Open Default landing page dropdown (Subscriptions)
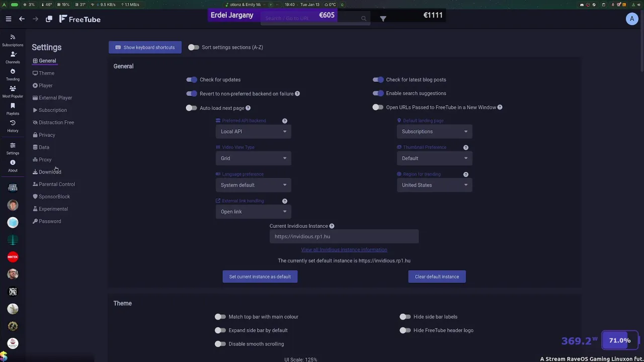Image resolution: width=644 pixels, height=362 pixels. pyautogui.click(x=435, y=132)
